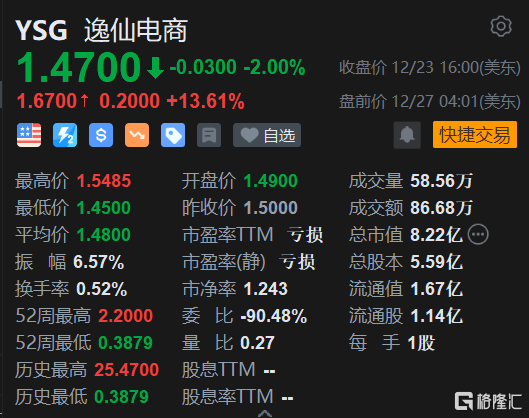Open the gray note/comment icon
Viewport: 529px width, 418px height.
(209, 135)
